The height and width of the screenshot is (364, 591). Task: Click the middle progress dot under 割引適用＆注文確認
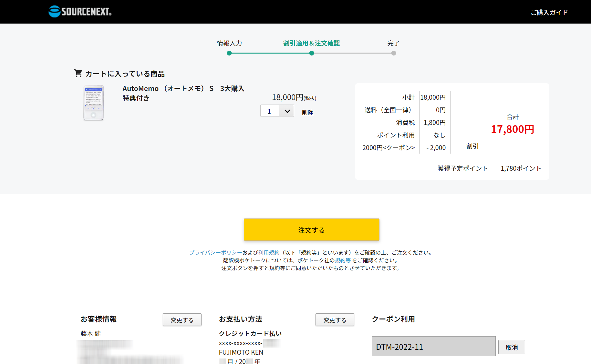point(311,53)
